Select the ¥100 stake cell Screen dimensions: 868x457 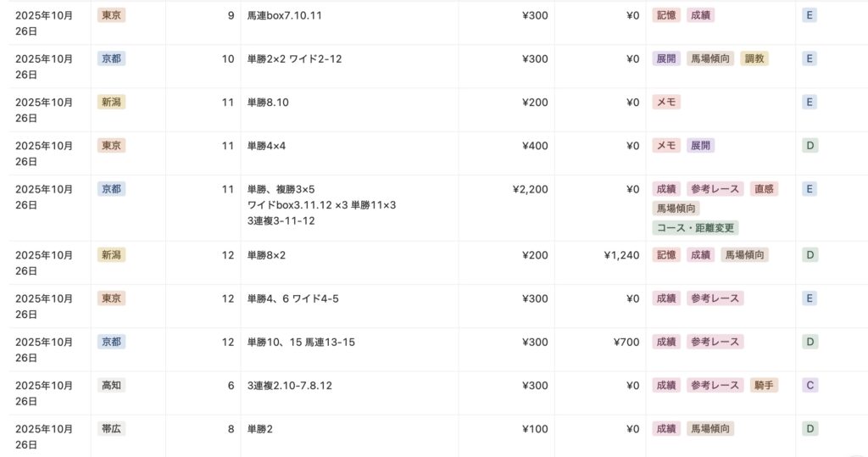(535, 429)
